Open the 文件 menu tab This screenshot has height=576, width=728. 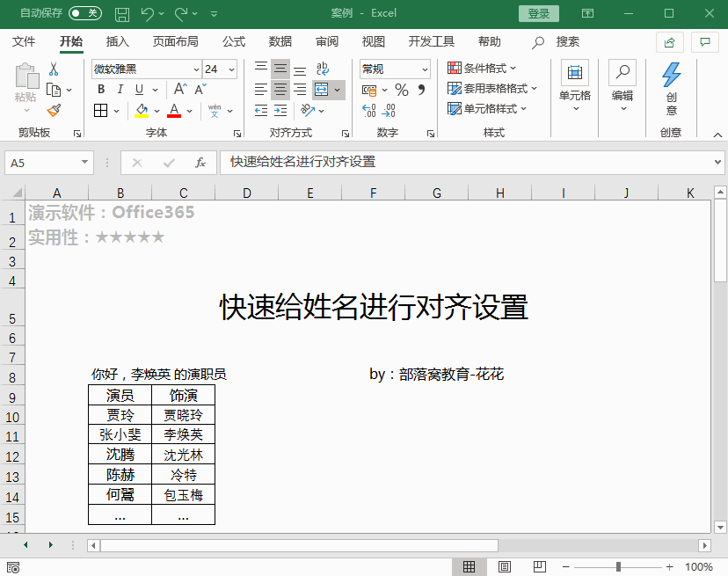click(24, 42)
